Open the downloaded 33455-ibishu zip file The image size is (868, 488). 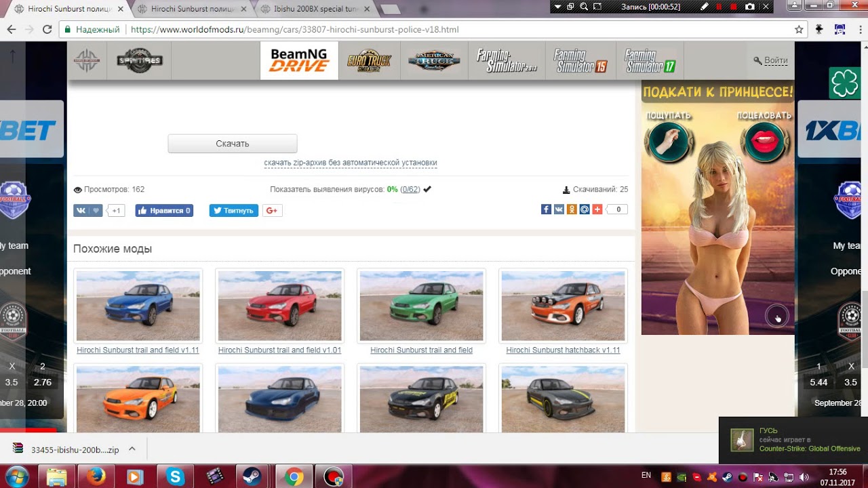(66, 449)
